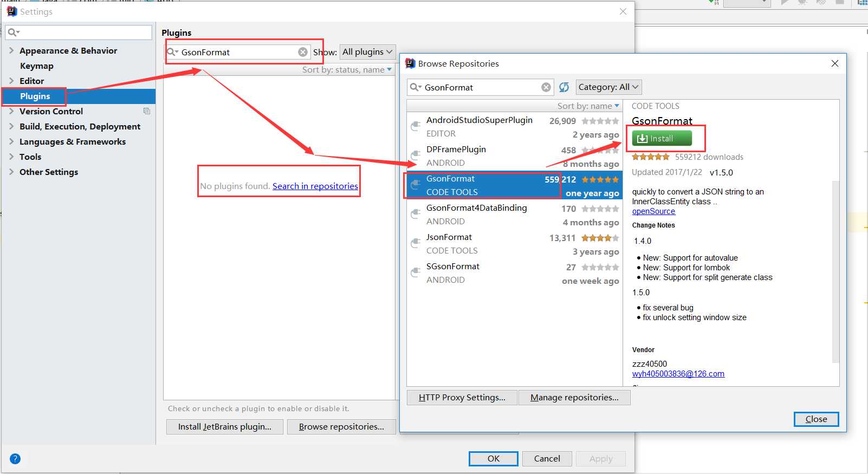Click the Manage repositories button
The height and width of the screenshot is (474, 868).
pyautogui.click(x=574, y=398)
